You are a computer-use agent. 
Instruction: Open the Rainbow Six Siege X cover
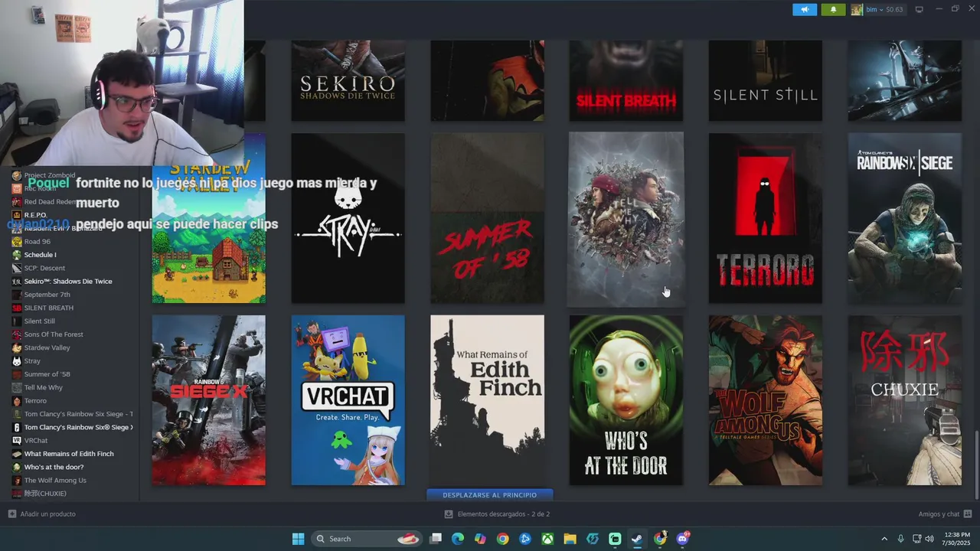[209, 400]
